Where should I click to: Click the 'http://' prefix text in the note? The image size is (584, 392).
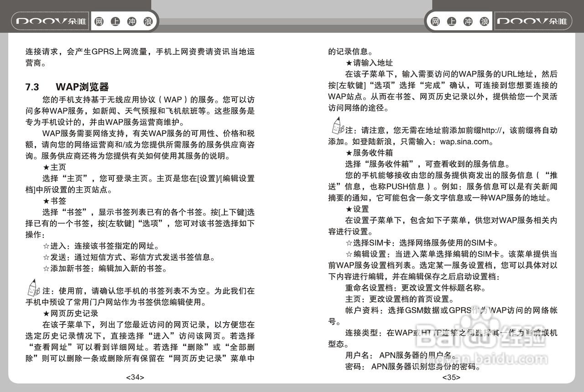click(492, 130)
